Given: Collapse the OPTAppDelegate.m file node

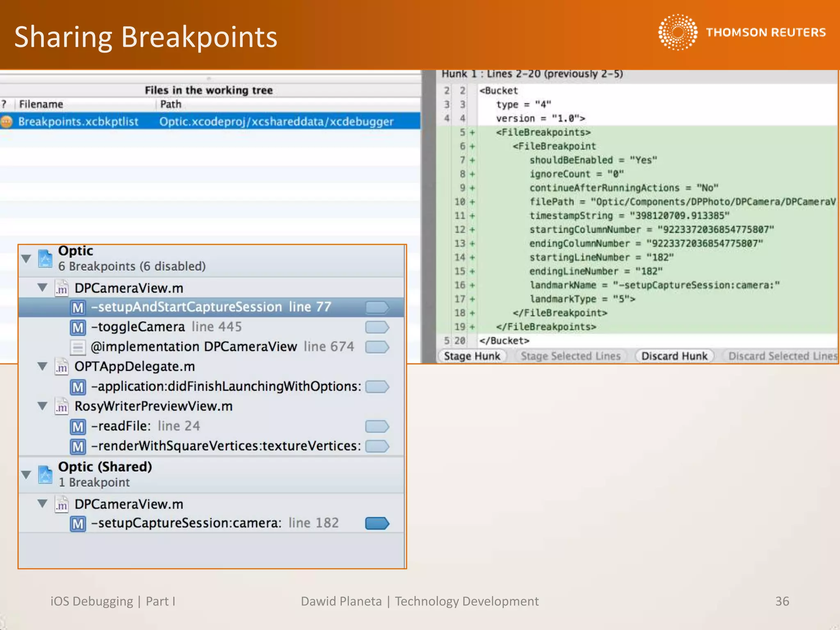Looking at the screenshot, I should pos(43,366).
